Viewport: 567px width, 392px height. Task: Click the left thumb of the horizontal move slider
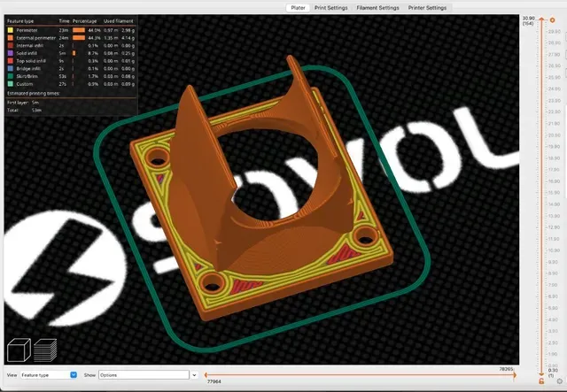tap(206, 375)
